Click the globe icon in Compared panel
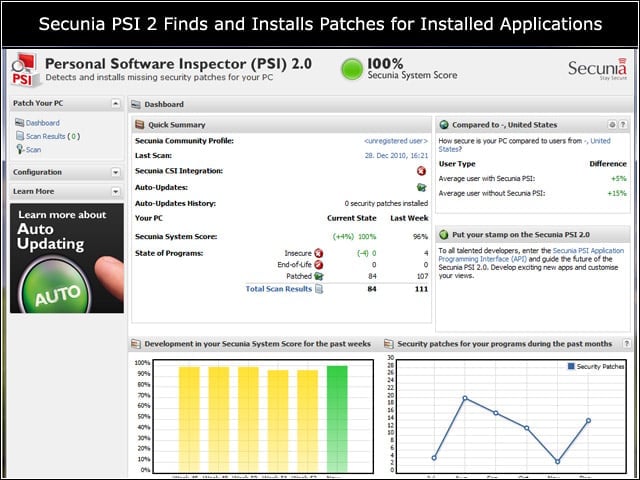640x480 pixels. (x=444, y=125)
